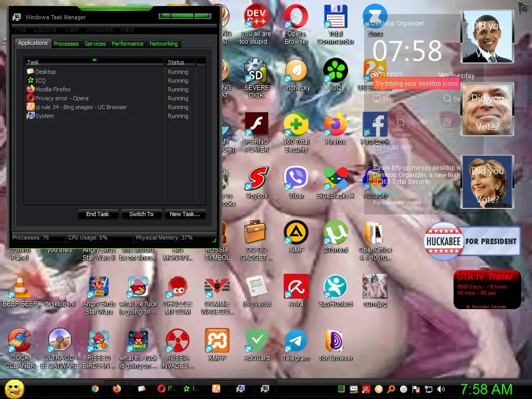
Task: Select the Applications tab
Action: [33, 43]
